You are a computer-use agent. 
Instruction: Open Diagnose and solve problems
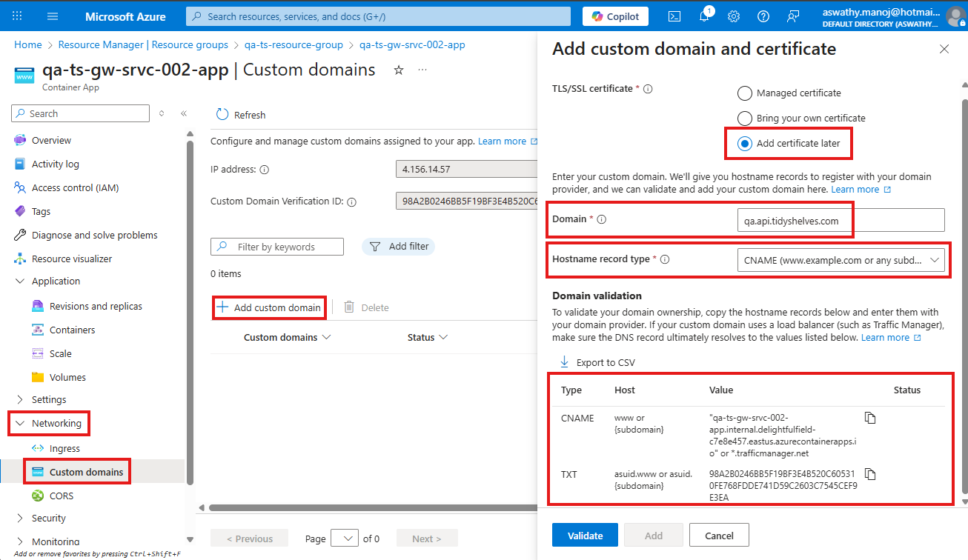[x=94, y=236]
